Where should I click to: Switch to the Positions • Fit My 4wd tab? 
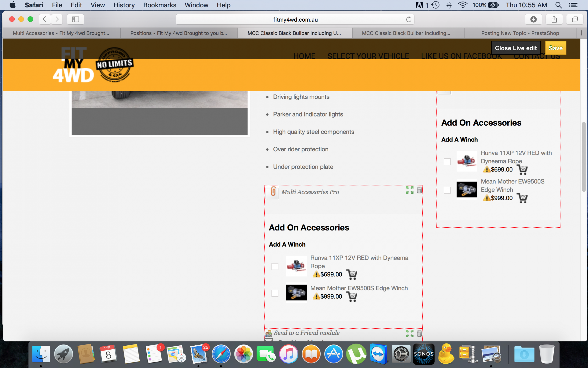[x=179, y=33]
